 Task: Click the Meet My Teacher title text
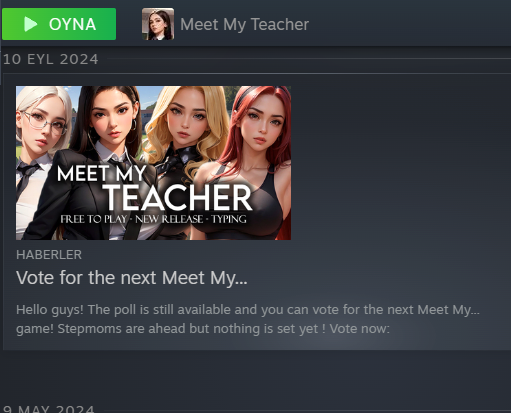point(244,24)
